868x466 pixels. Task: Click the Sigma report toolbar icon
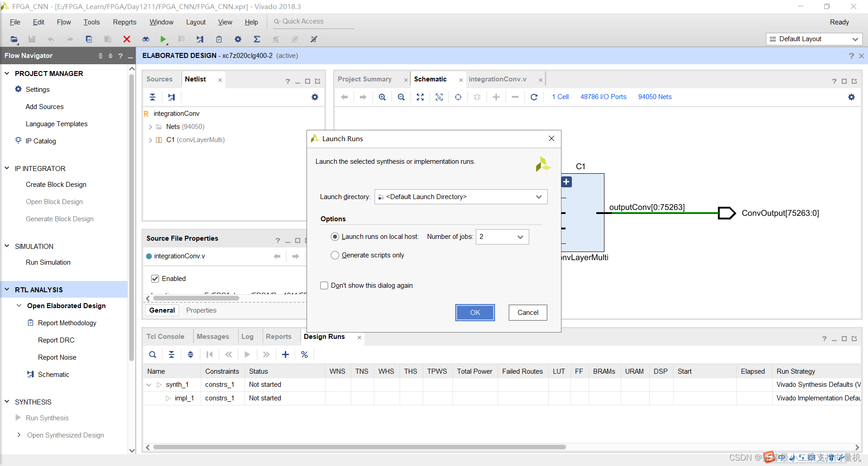tap(257, 39)
